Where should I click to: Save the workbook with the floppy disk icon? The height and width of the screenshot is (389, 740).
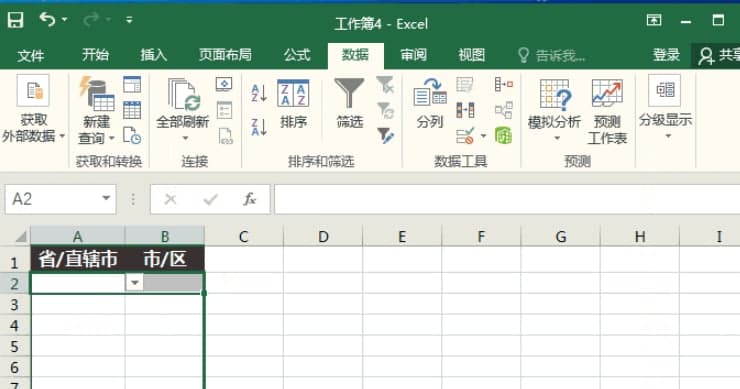click(x=15, y=20)
